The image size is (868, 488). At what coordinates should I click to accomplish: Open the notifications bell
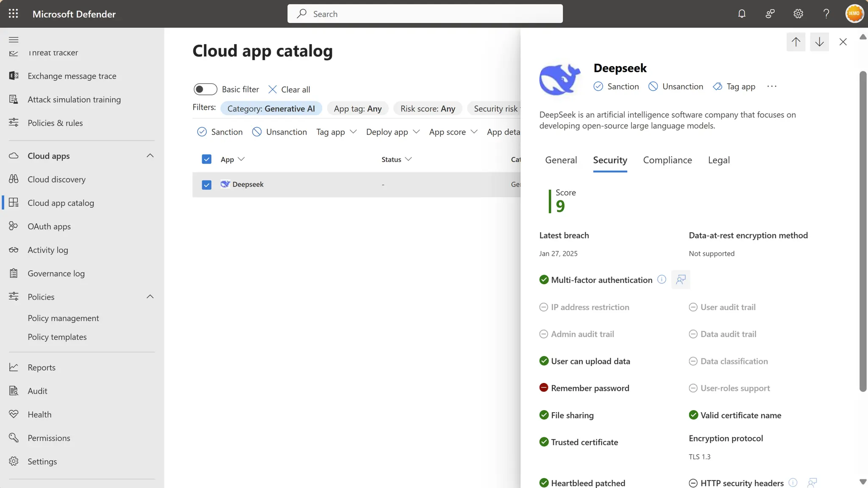tap(741, 14)
